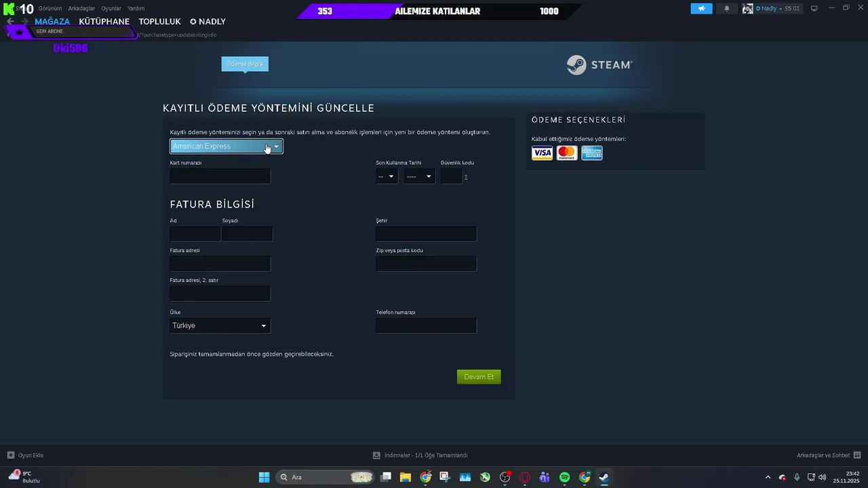
Task: Focus the Soyadı last name field
Action: (x=248, y=235)
